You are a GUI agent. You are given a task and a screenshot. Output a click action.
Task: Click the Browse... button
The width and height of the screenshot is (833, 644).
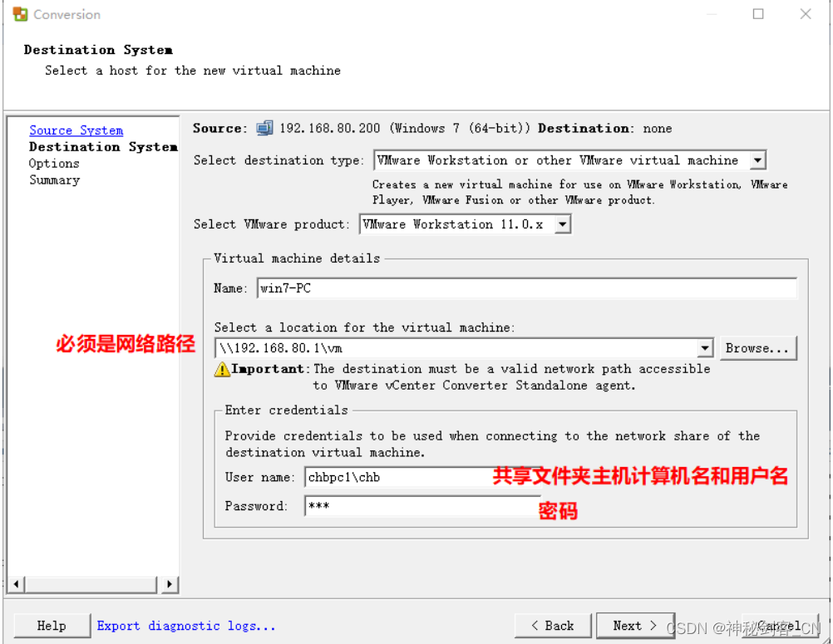coord(757,348)
